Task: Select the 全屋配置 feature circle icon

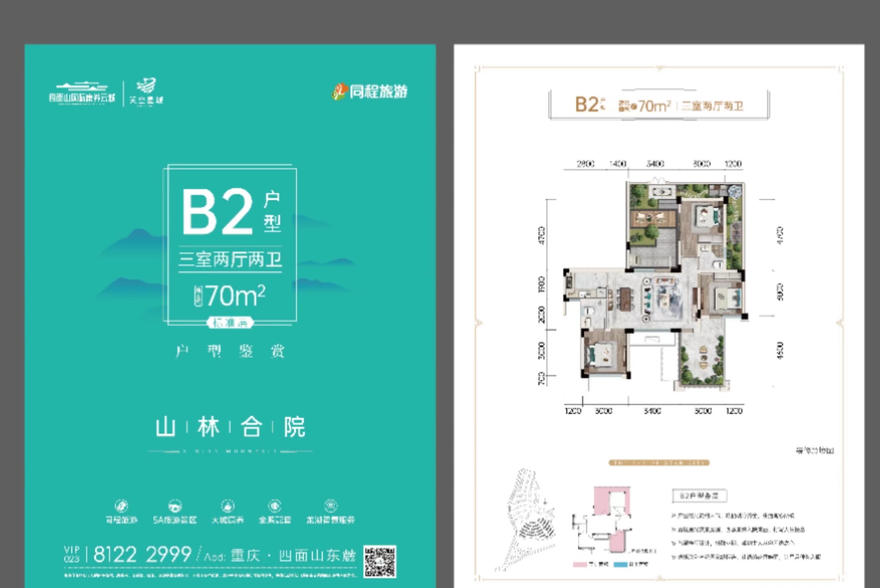Action: [275, 506]
